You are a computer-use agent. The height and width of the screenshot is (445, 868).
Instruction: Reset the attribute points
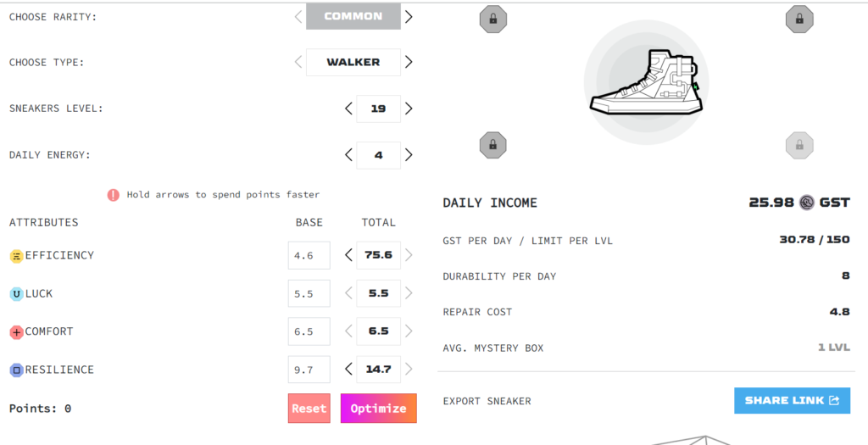[x=309, y=409]
